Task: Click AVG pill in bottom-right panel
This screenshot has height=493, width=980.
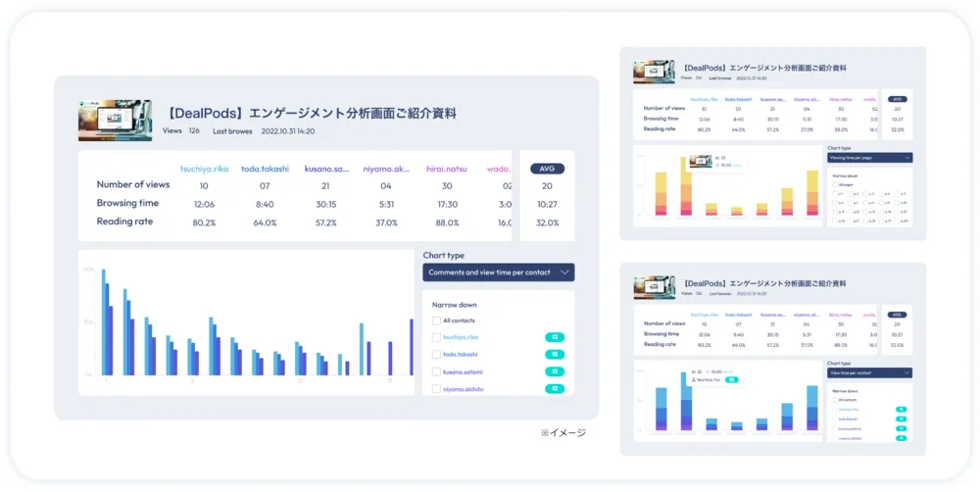Action: (898, 315)
